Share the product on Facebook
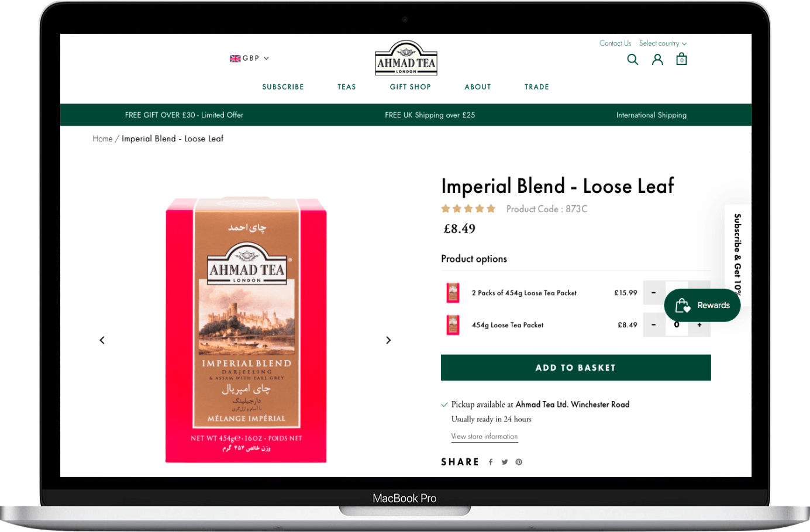Screen dimensions: 810x532 pyautogui.click(x=491, y=462)
